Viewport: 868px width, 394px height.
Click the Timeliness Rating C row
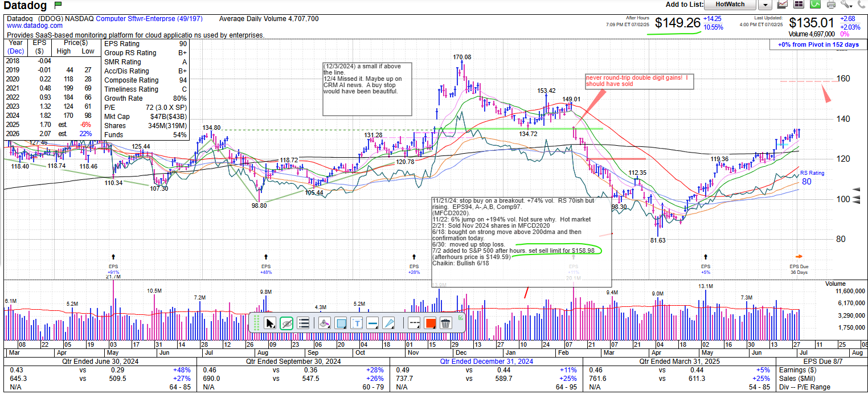click(145, 89)
